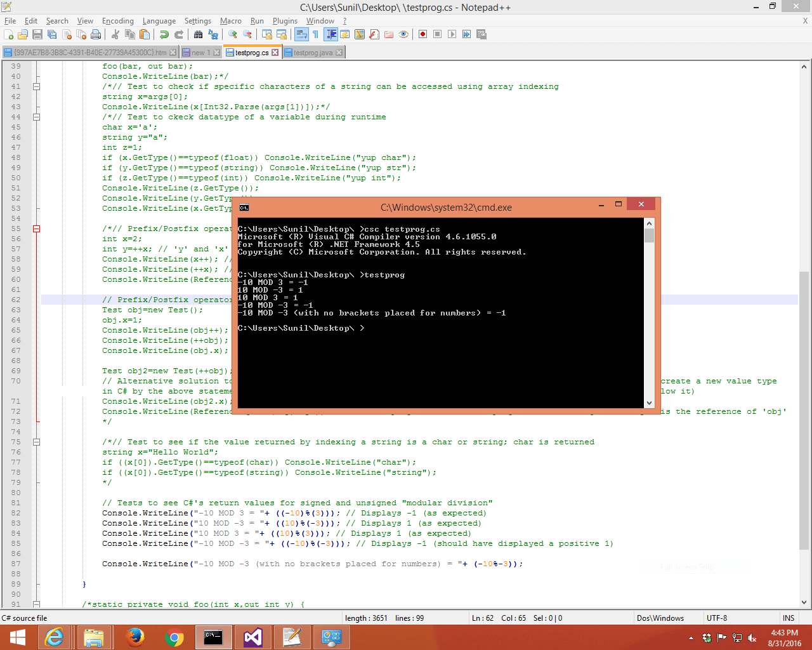This screenshot has width=812, height=650.
Task: Toggle Show All Characters pilcrow icon
Action: [316, 34]
